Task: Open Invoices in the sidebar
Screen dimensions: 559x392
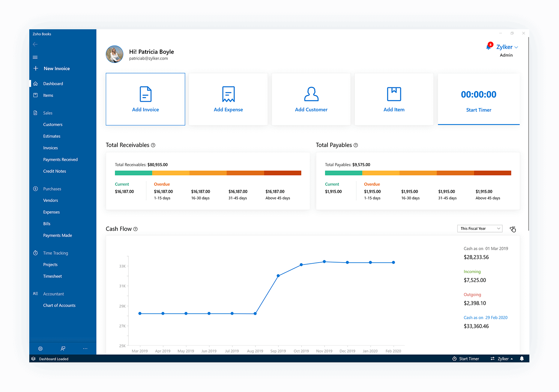Action: 50,148
